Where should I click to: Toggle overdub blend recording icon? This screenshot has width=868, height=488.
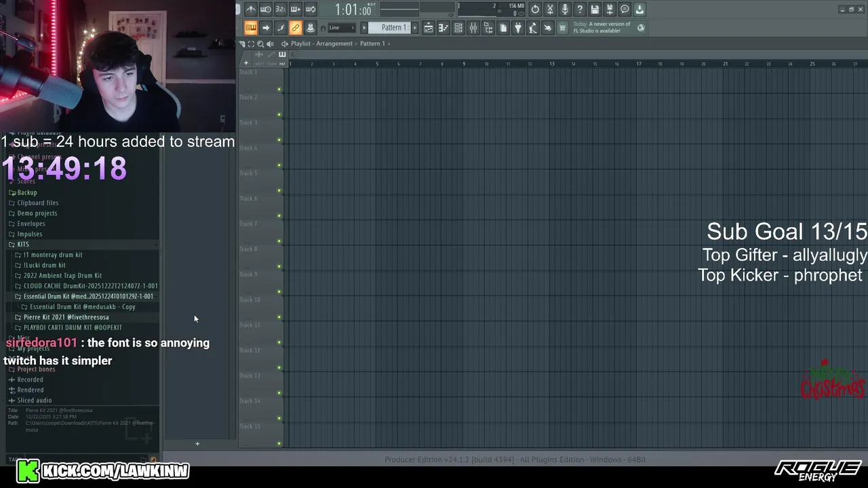(296, 9)
